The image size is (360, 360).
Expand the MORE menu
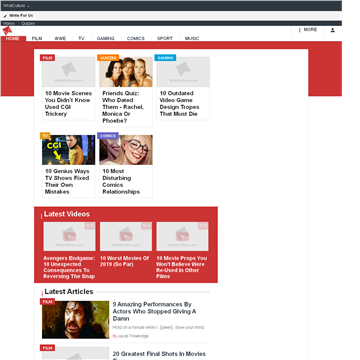point(308,30)
